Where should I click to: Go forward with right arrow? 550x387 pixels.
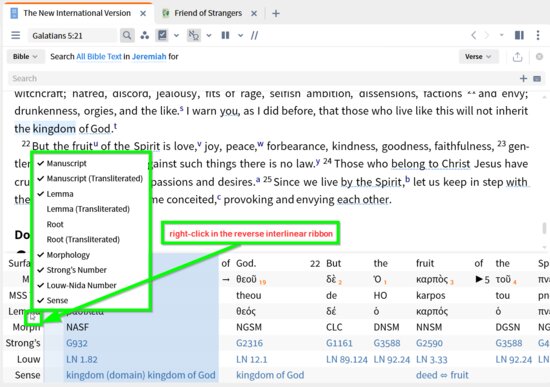click(x=487, y=35)
